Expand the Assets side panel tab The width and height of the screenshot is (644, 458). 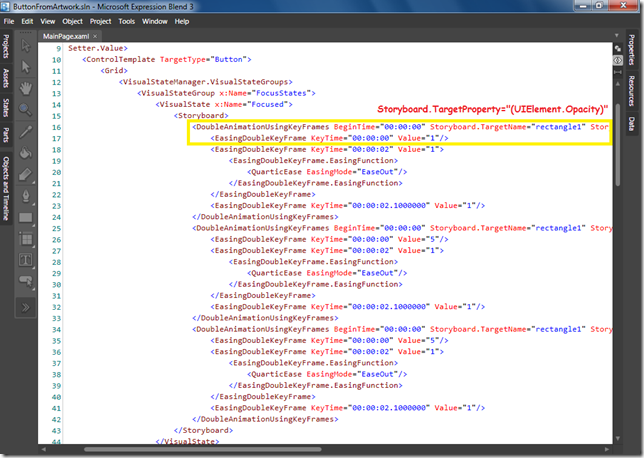pyautogui.click(x=6, y=78)
